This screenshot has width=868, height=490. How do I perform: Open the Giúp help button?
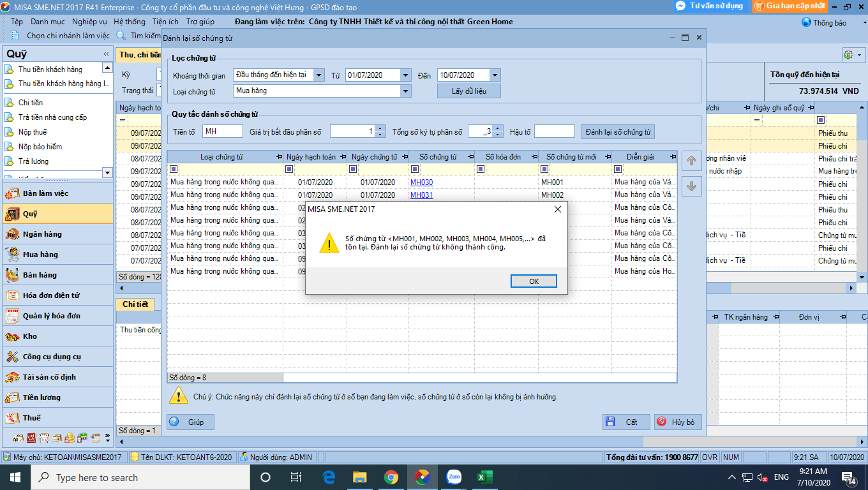(x=190, y=422)
